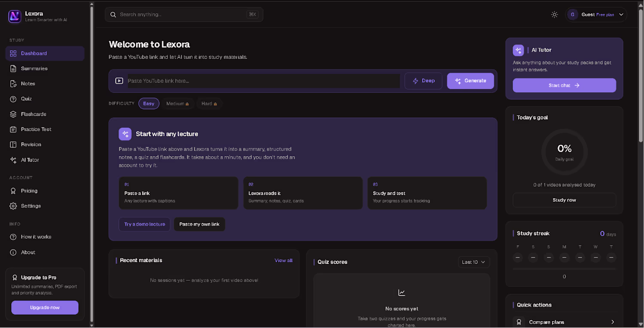Toggle the light/dark theme sun icon
644x328 pixels.
tap(554, 15)
